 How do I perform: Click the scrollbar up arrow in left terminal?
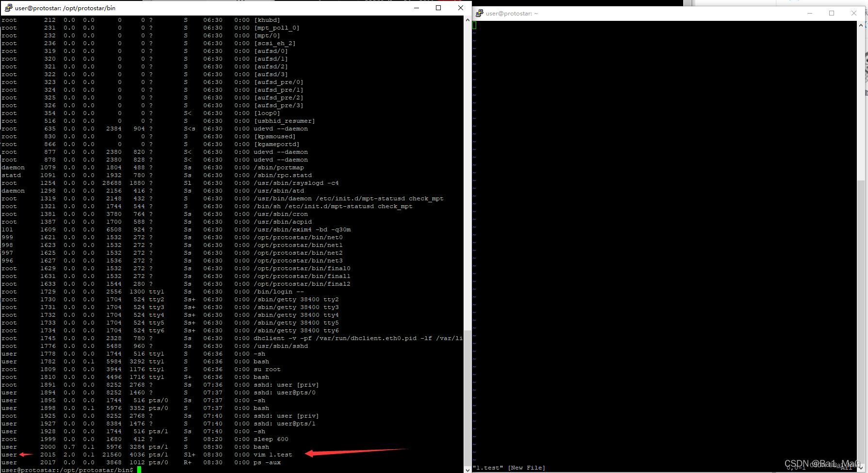467,19
